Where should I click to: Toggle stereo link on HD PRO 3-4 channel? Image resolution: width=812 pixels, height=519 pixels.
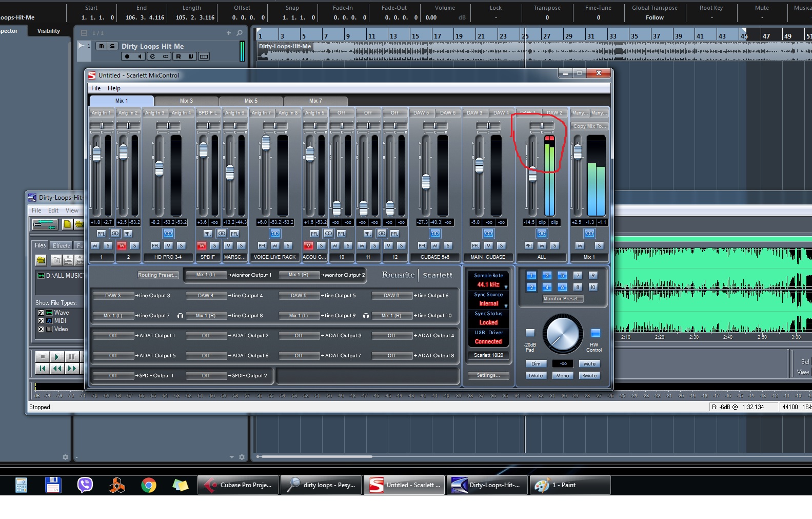[168, 234]
